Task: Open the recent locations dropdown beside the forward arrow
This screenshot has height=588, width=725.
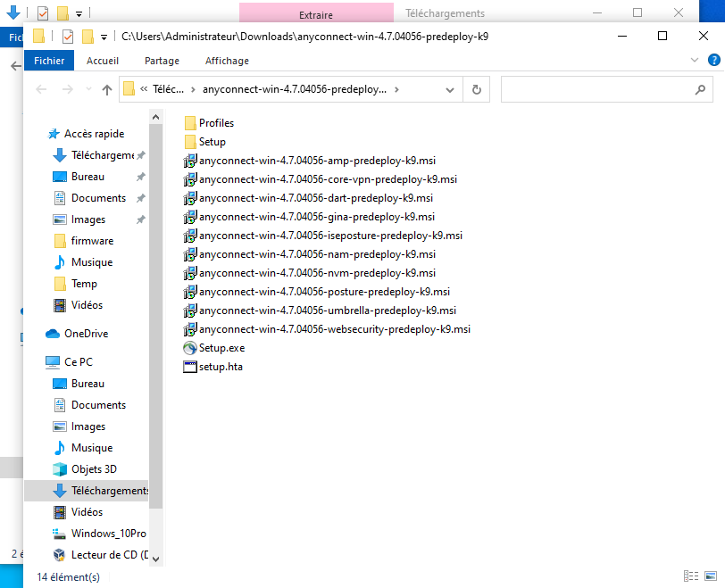Action: coord(88,89)
